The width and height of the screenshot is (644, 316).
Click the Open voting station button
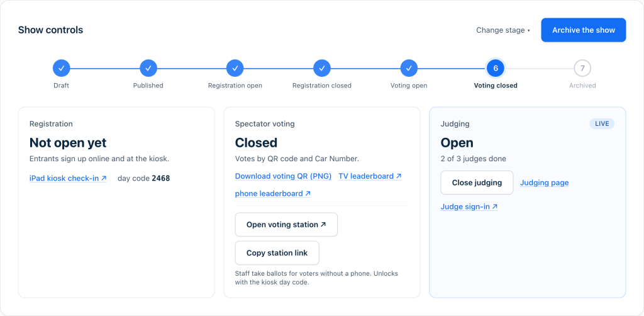click(x=286, y=224)
